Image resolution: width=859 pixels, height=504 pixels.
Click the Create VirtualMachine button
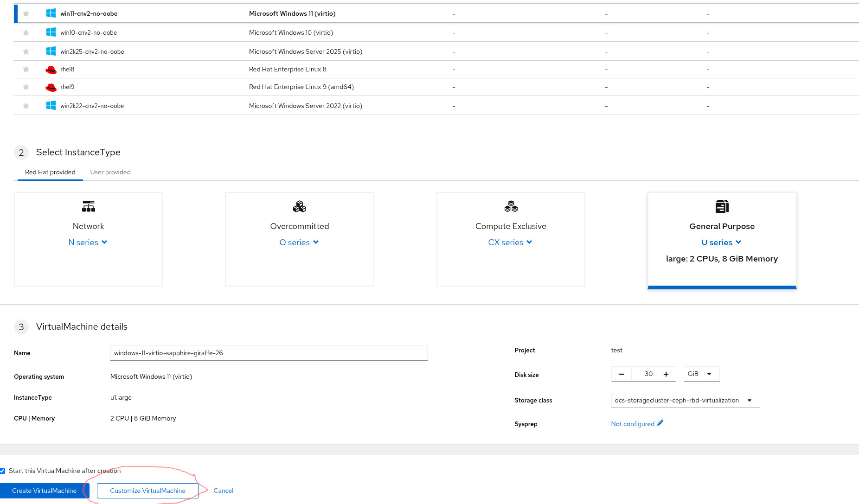click(x=45, y=491)
